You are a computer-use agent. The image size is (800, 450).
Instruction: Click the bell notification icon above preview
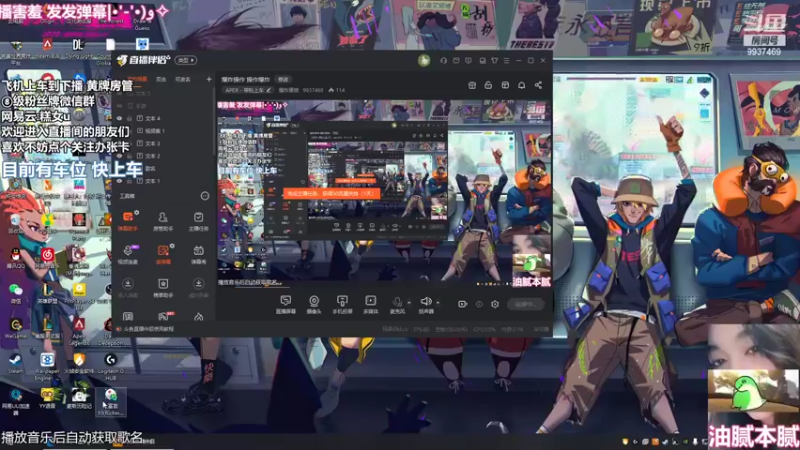[521, 85]
